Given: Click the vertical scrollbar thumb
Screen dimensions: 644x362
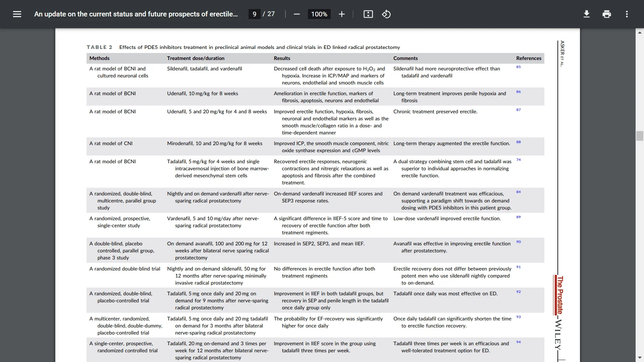Looking at the screenshot, I should (640, 136).
